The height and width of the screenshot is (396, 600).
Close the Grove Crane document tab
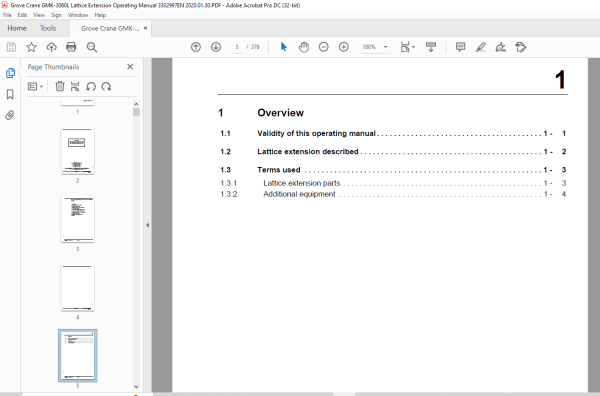[145, 28]
